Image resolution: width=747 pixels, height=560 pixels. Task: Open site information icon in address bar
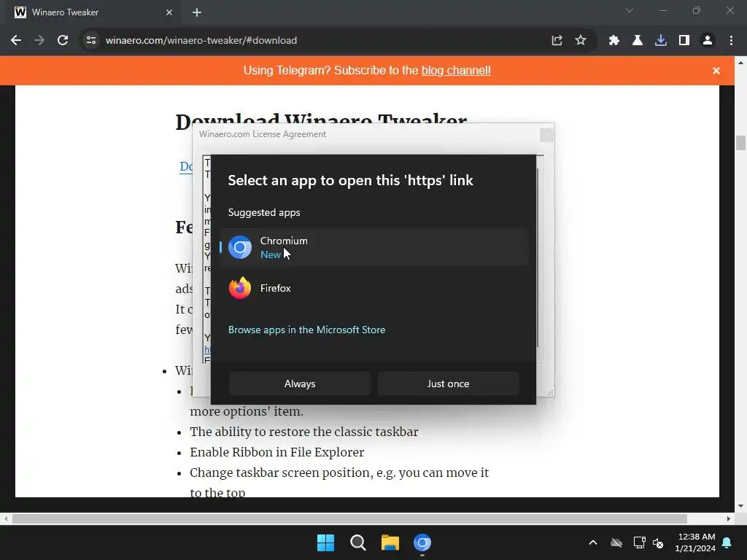pos(91,41)
